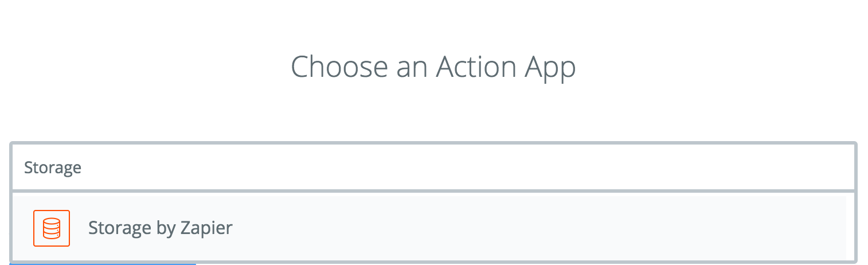Click the word "Zapier" in the result row

tap(206, 228)
